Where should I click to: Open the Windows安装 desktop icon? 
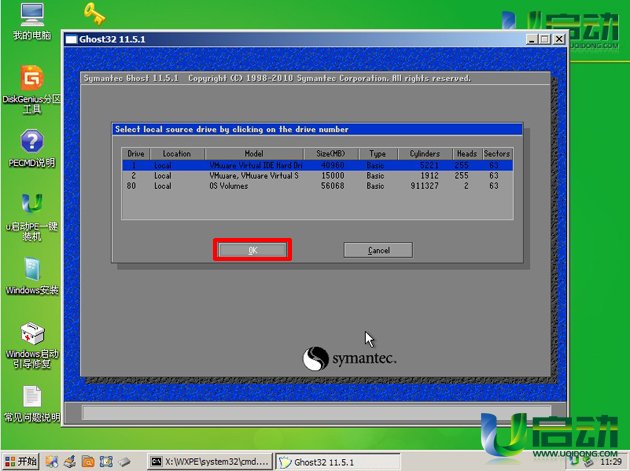[x=31, y=270]
